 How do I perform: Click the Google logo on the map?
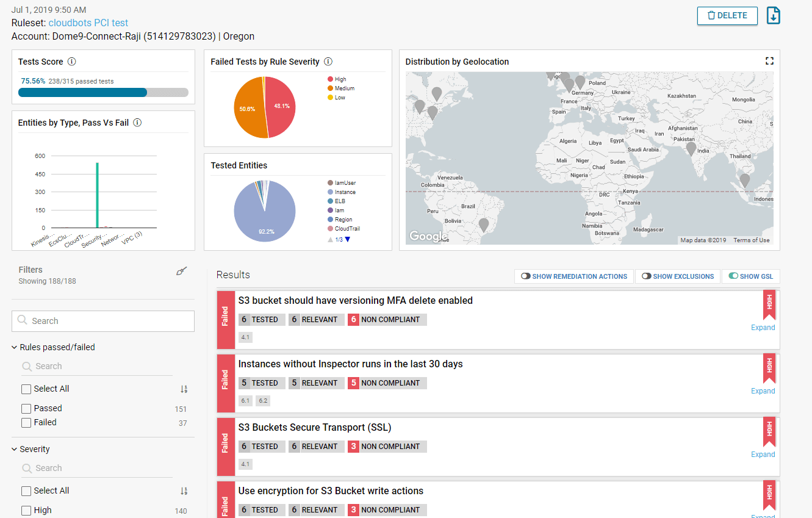coord(428,236)
